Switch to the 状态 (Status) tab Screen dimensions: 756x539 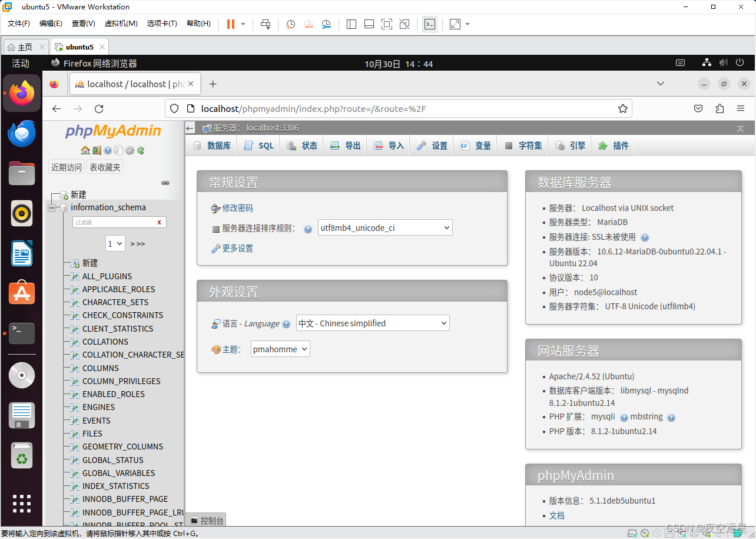pos(301,145)
